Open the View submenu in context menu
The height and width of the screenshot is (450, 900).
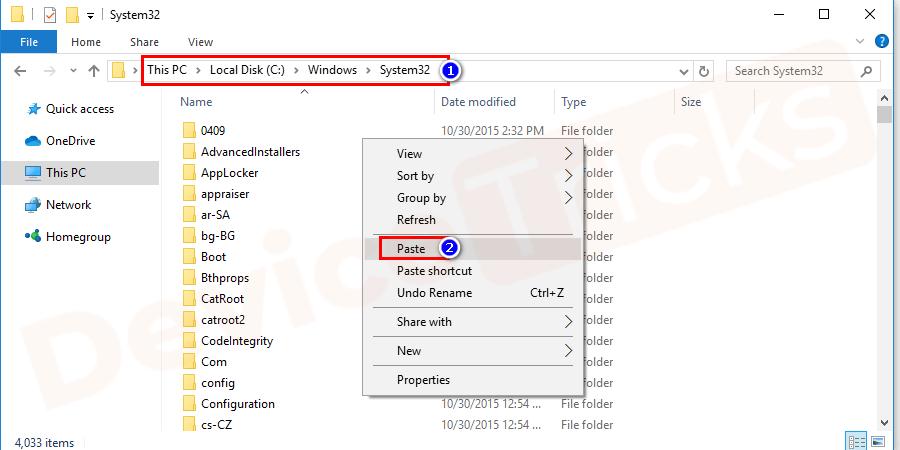coord(473,154)
